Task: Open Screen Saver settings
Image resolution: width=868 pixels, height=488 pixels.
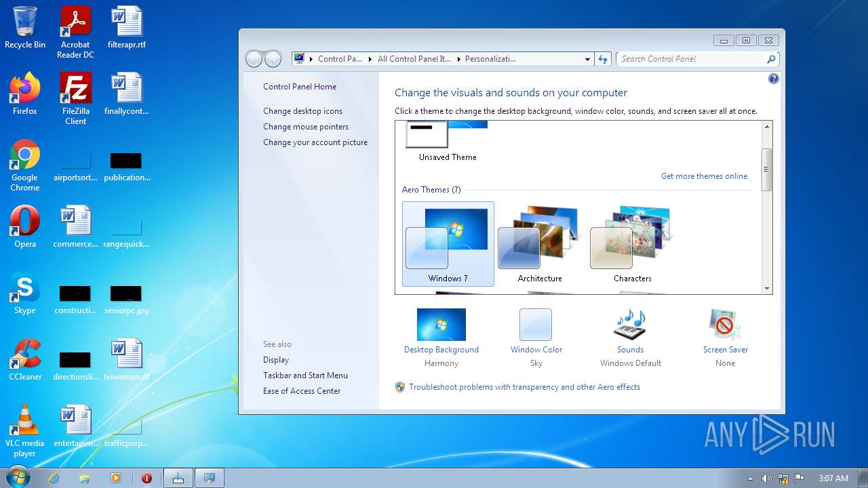Action: 725,338
